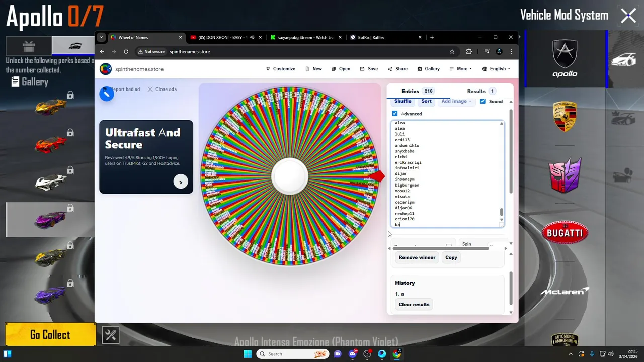Close the Vehicle Mod System panel

[x=628, y=16]
